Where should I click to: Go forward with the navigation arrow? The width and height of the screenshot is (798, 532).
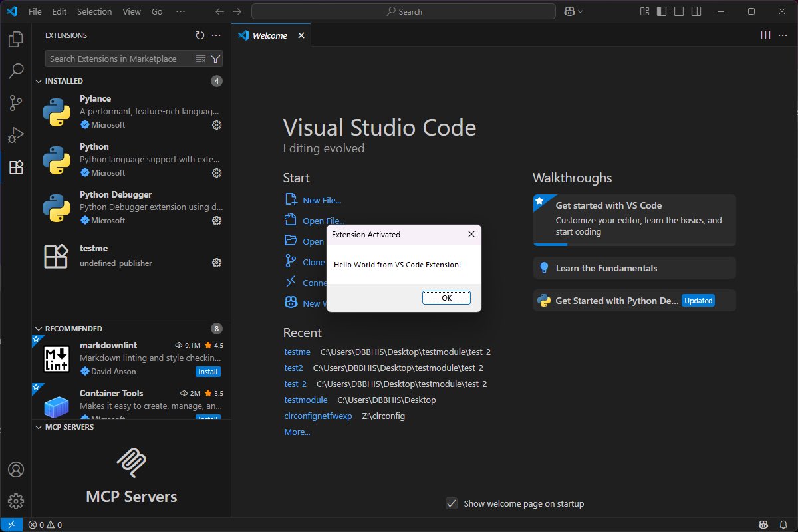237,11
